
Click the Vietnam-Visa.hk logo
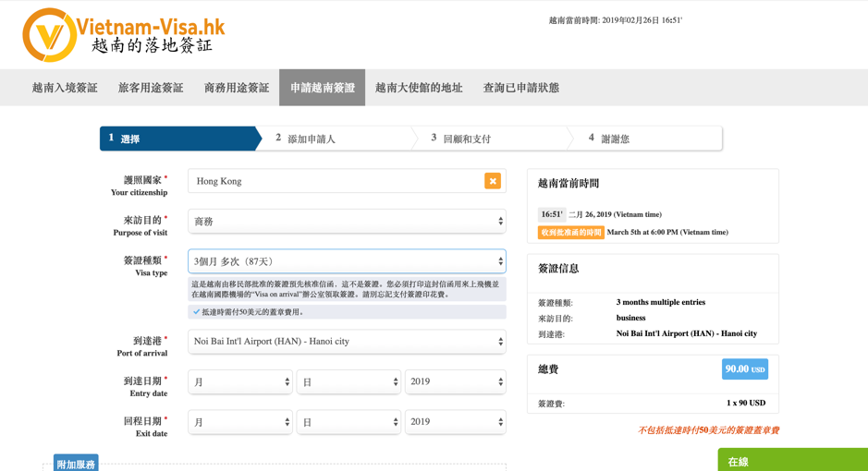[124, 35]
